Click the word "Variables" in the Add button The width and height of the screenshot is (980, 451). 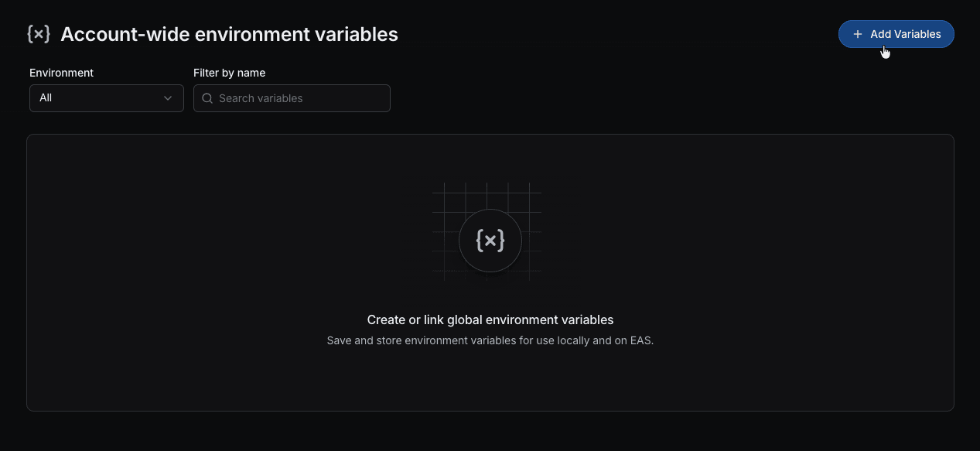tap(917, 34)
